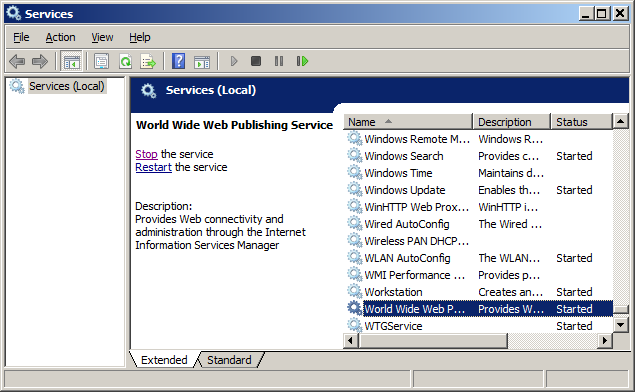Select the Services (Local) tree node
Screen dimensions: 635x392
coord(66,86)
